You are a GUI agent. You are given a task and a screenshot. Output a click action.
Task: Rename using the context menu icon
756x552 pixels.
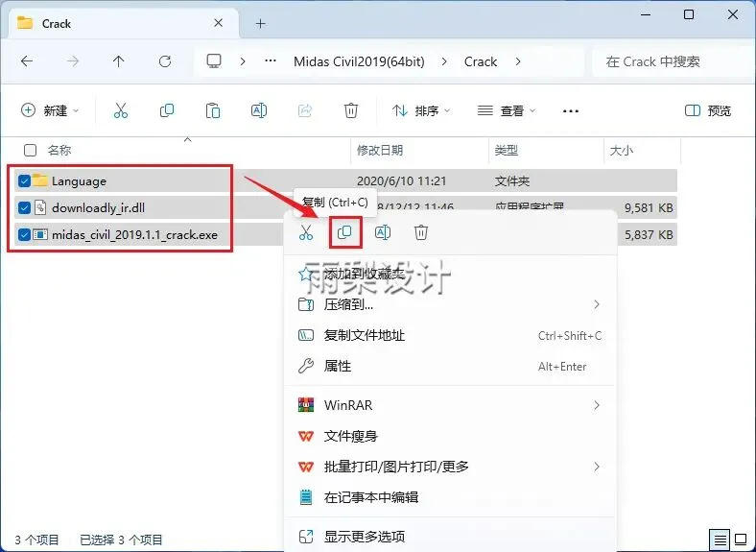(383, 232)
